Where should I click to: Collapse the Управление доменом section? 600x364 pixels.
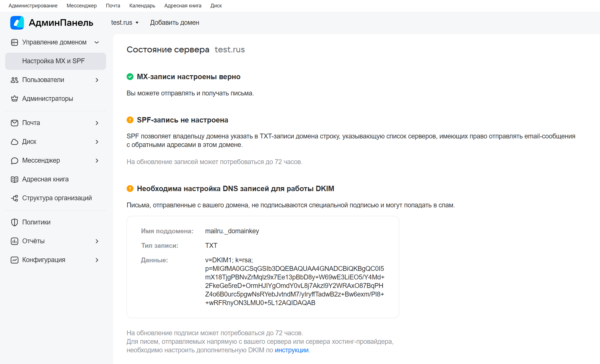click(x=97, y=42)
